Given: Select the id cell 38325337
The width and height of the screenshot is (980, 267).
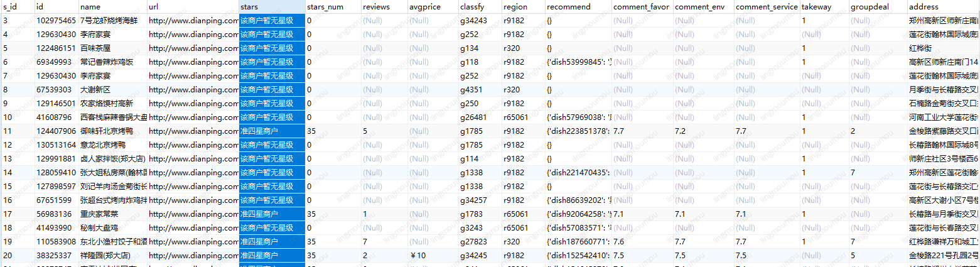Looking at the screenshot, I should pyautogui.click(x=56, y=256).
